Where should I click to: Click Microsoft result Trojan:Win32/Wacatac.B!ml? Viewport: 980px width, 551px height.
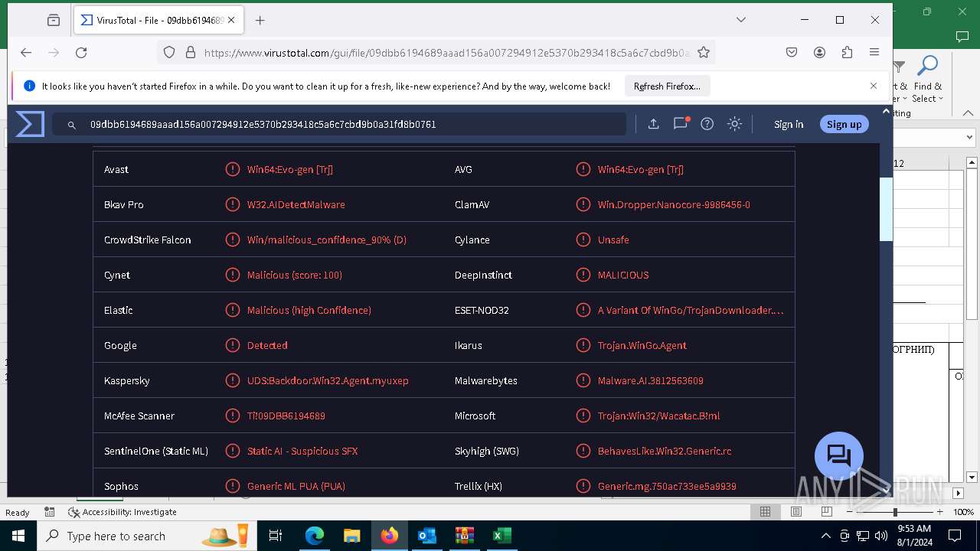pyautogui.click(x=658, y=416)
